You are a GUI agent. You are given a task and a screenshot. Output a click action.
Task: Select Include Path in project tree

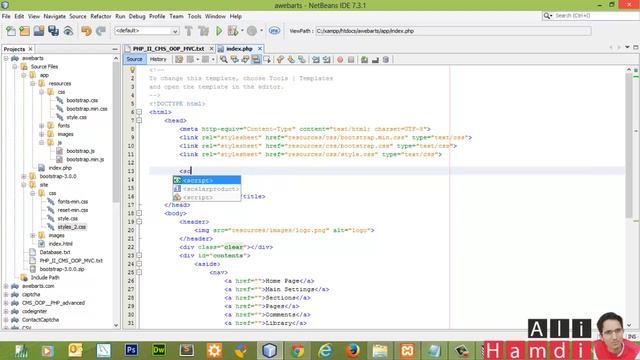tap(45, 278)
